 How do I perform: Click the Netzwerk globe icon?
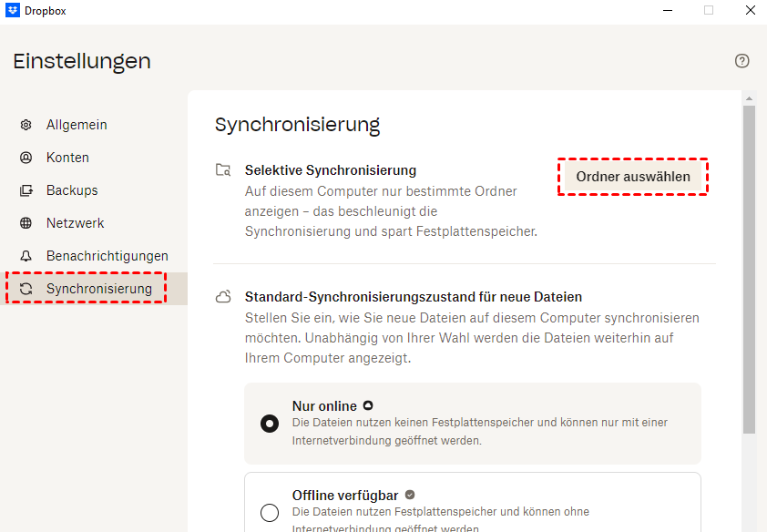pyautogui.click(x=26, y=223)
